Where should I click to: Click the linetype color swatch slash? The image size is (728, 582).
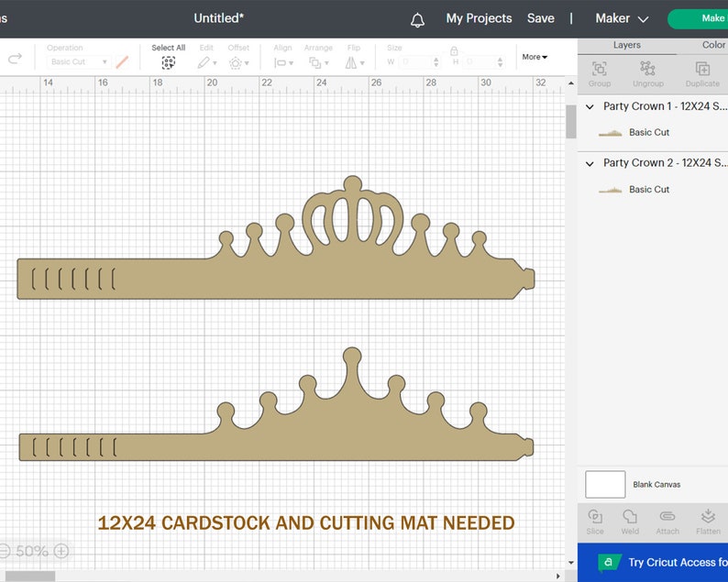tap(122, 61)
